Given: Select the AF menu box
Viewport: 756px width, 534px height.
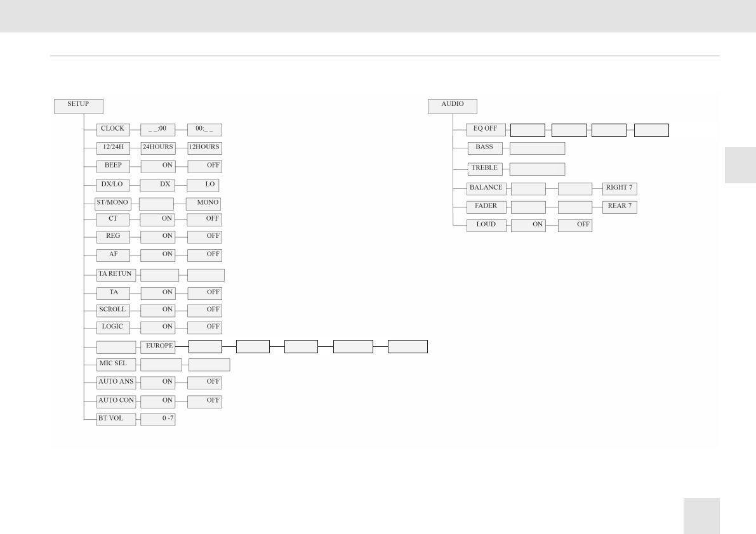Looking at the screenshot, I should [x=113, y=256].
